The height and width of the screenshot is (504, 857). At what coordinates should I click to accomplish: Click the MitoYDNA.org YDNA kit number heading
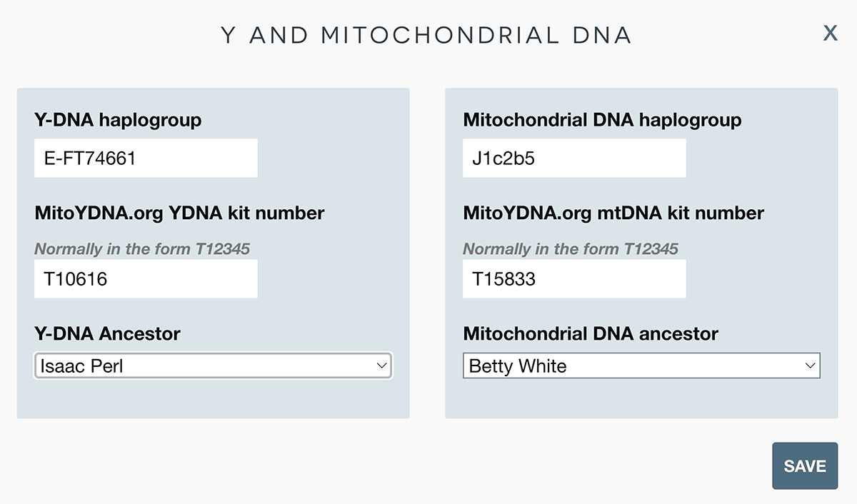pyautogui.click(x=179, y=213)
